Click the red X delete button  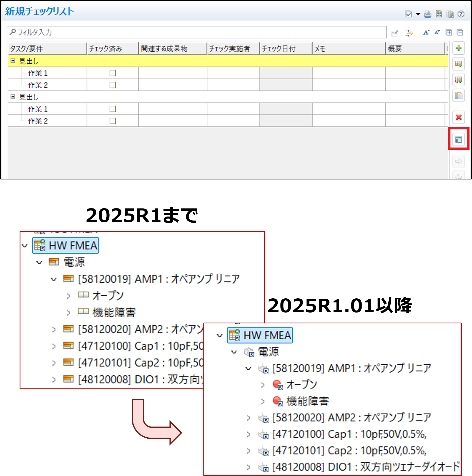coord(459,117)
